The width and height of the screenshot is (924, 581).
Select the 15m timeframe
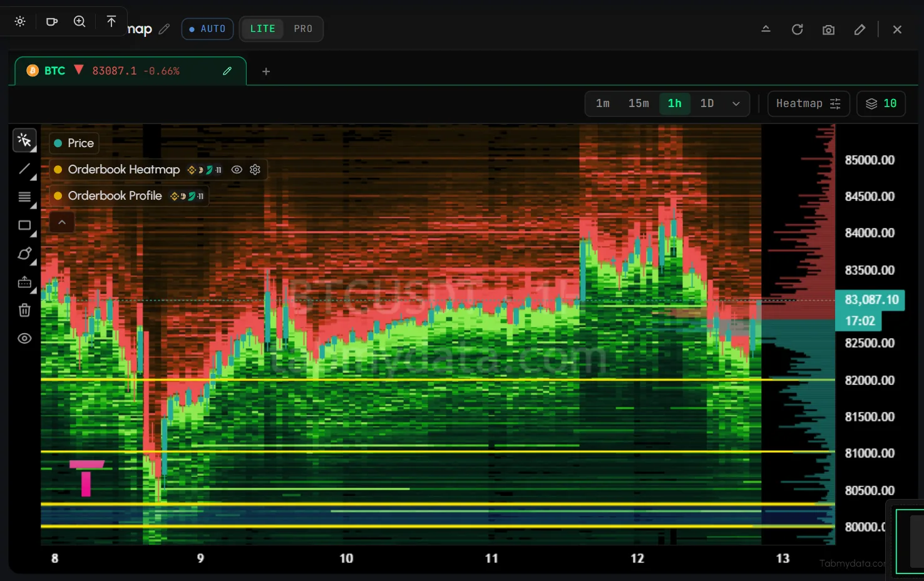639,103
